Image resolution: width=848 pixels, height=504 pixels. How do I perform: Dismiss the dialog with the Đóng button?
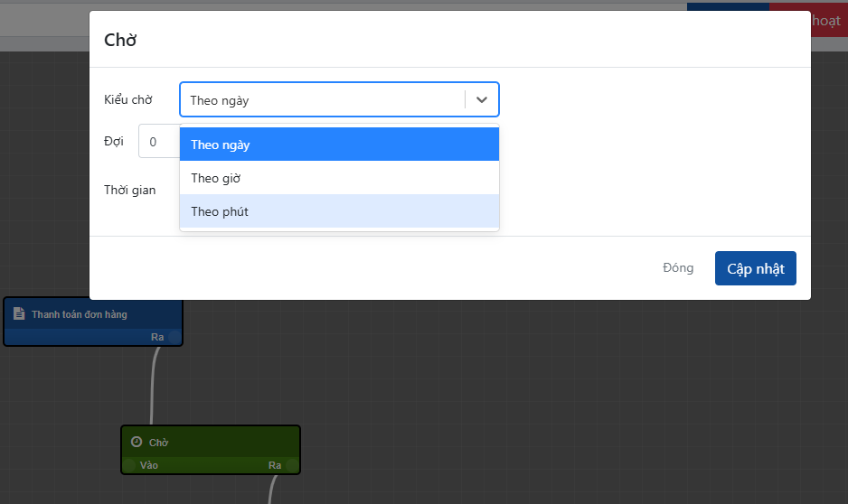coord(678,268)
